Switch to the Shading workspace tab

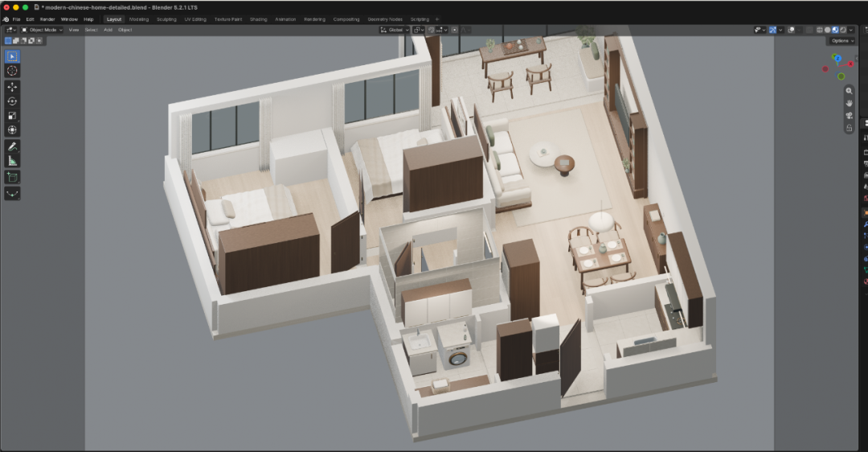[258, 18]
